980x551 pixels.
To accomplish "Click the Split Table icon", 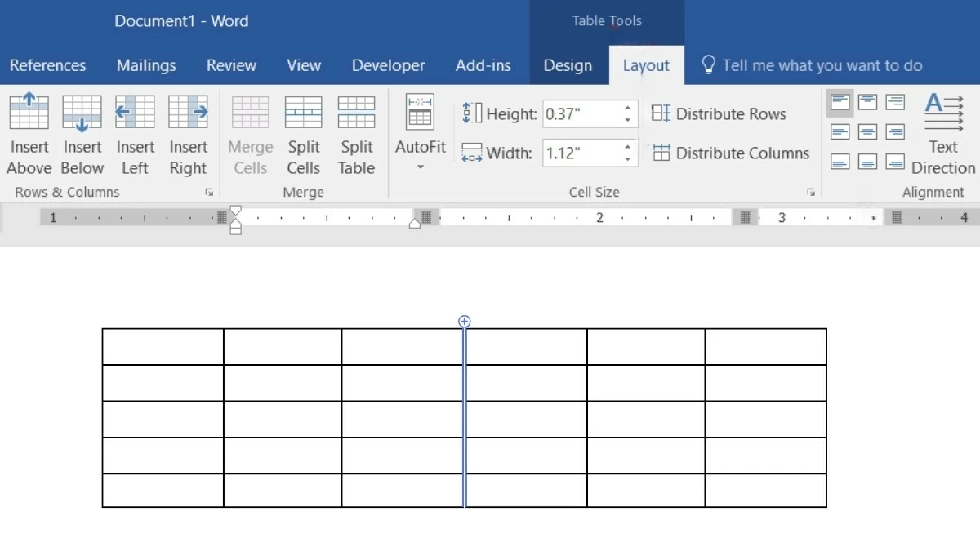I will tap(356, 113).
